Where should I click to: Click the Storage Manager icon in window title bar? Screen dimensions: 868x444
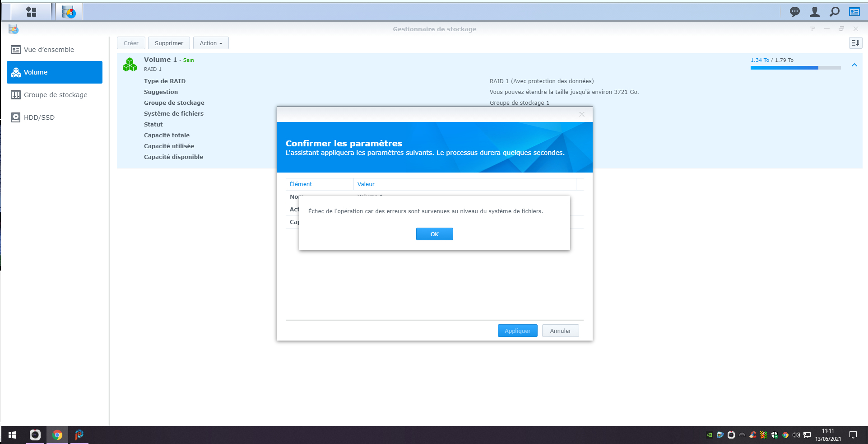pyautogui.click(x=14, y=29)
